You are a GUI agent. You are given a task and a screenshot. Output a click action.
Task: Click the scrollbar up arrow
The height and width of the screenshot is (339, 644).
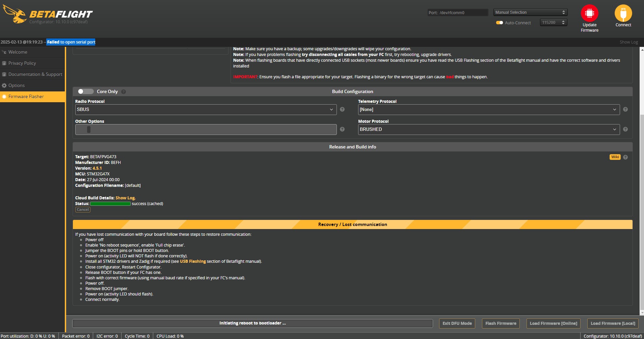coord(642,50)
